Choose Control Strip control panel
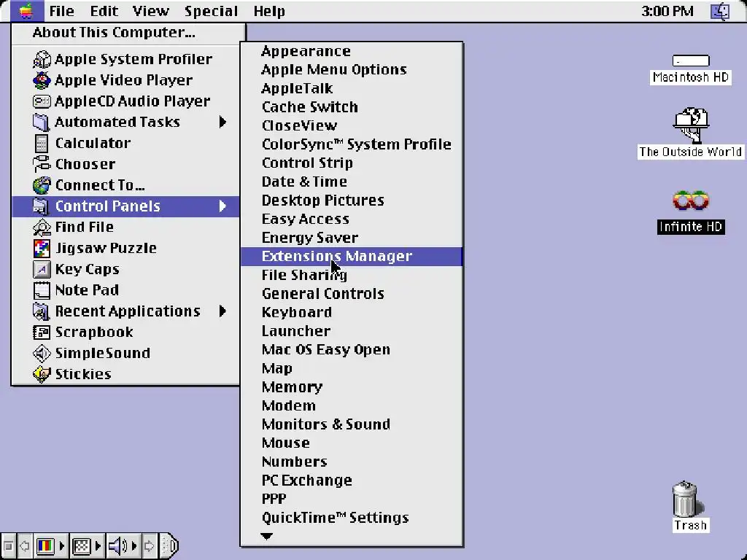This screenshot has width=747, height=560. (352, 163)
